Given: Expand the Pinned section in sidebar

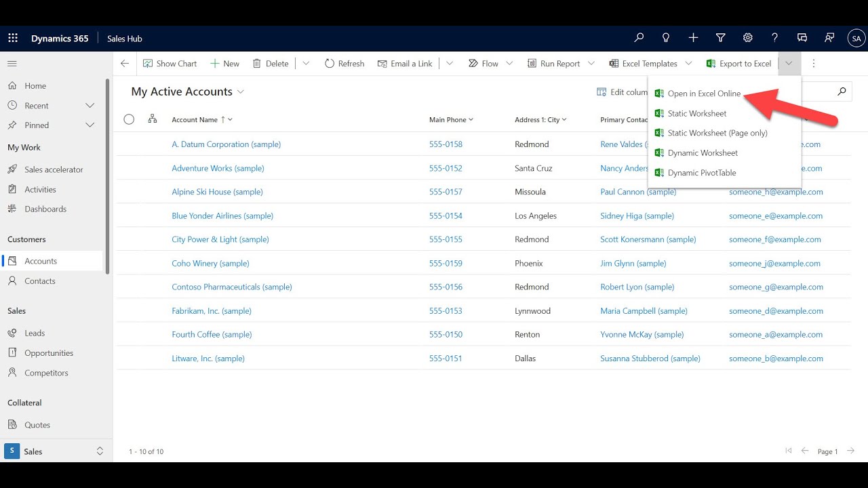Looking at the screenshot, I should (90, 125).
